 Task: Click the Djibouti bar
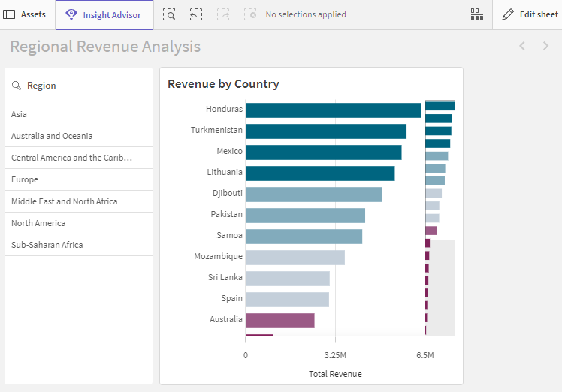tap(313, 194)
